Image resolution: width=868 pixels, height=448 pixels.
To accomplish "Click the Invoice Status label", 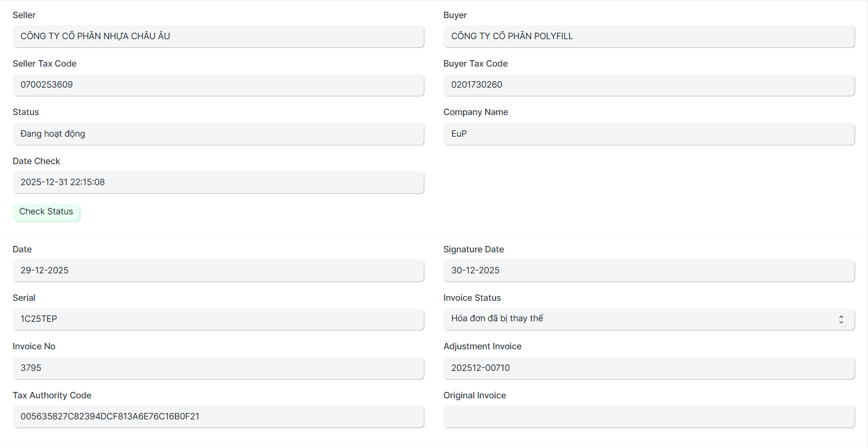I will click(x=472, y=298).
